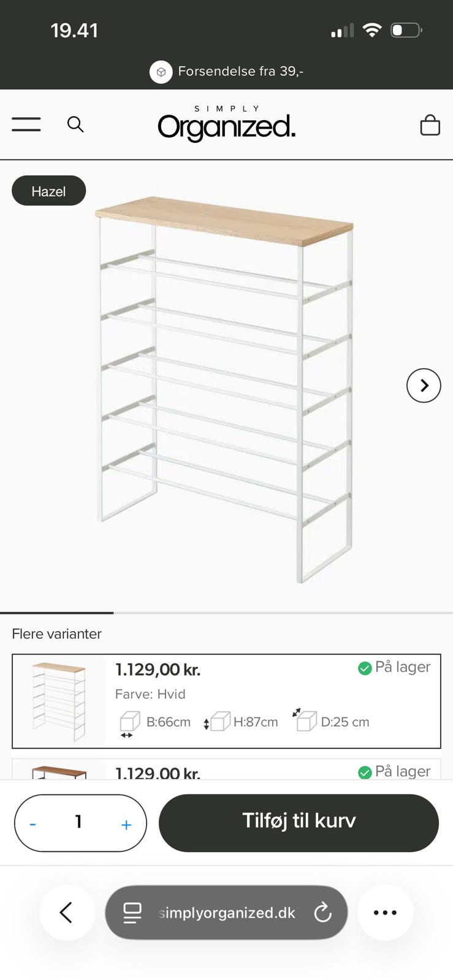The width and height of the screenshot is (453, 980).
Task: Open browser three-dot more options
Action: pos(385,913)
